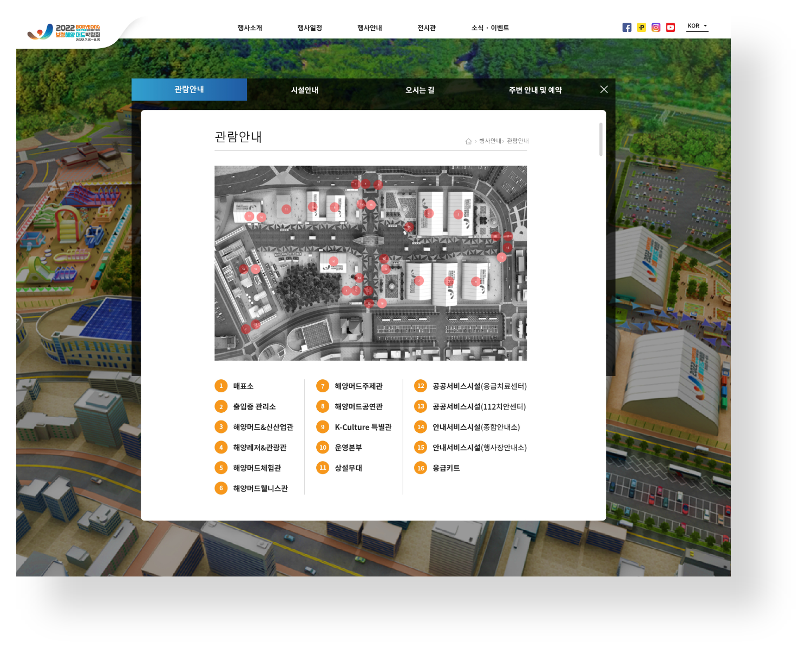Click number 1 badge for 매표소

(221, 386)
